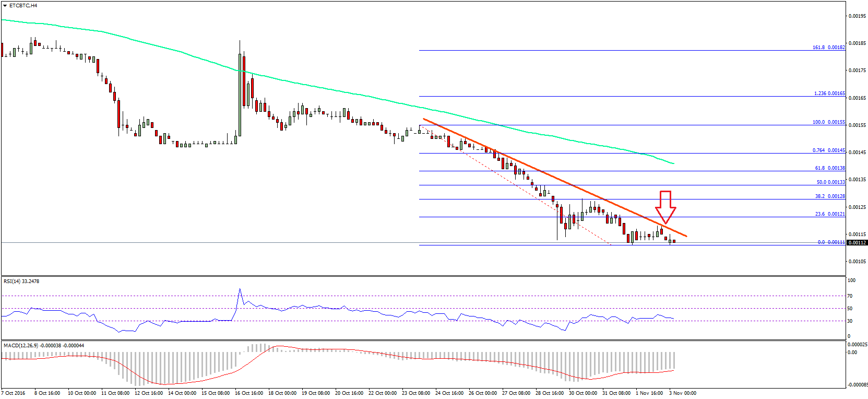Select the 61.8 Fibonacci retracement label
This screenshot has width=868, height=399.
(x=829, y=168)
